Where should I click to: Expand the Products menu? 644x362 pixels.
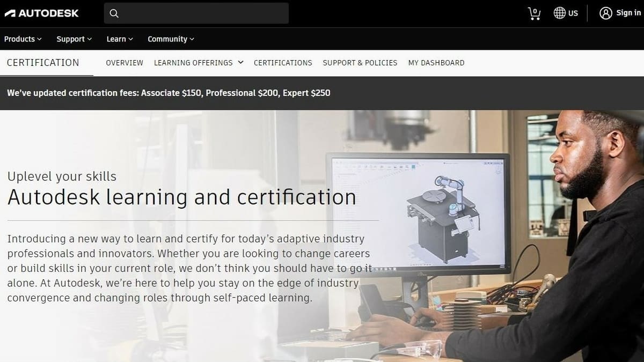23,39
